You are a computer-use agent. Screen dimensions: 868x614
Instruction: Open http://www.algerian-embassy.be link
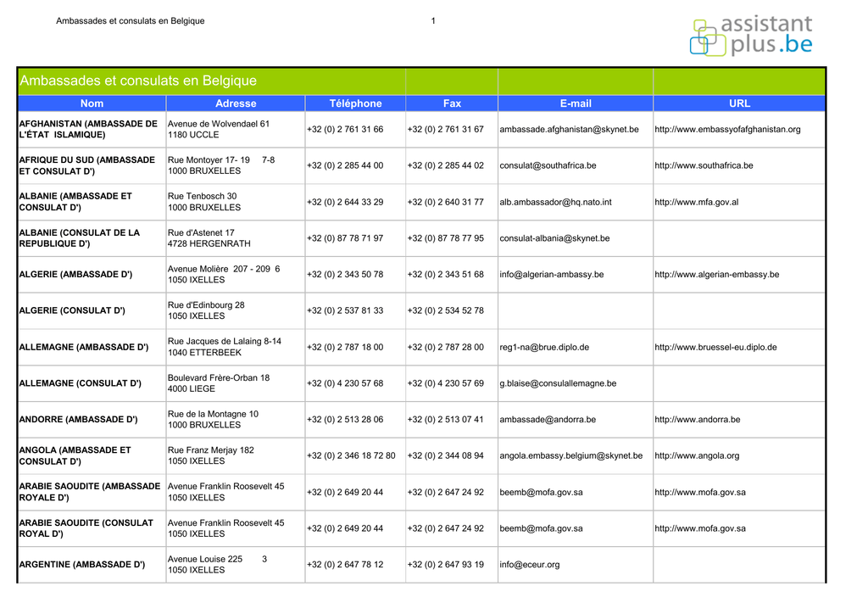(717, 275)
